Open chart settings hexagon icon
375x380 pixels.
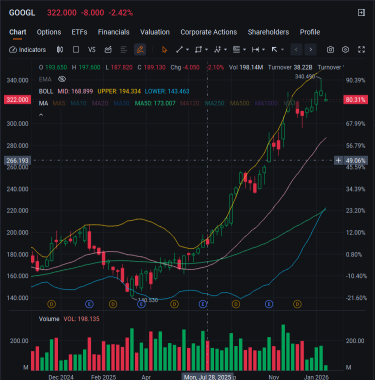345,50
